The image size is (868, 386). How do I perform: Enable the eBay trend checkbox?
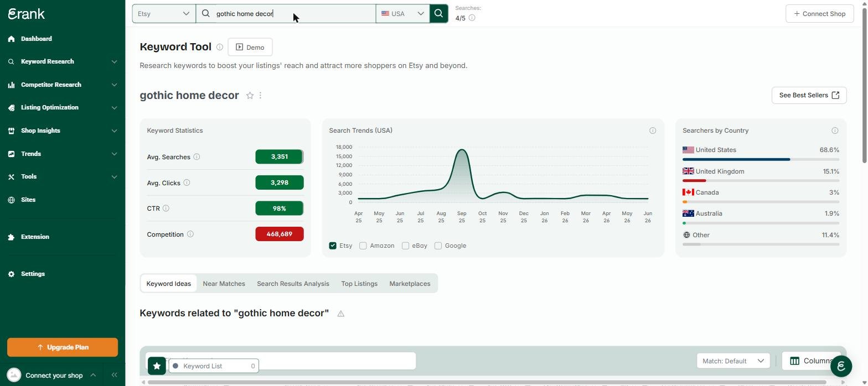click(405, 246)
